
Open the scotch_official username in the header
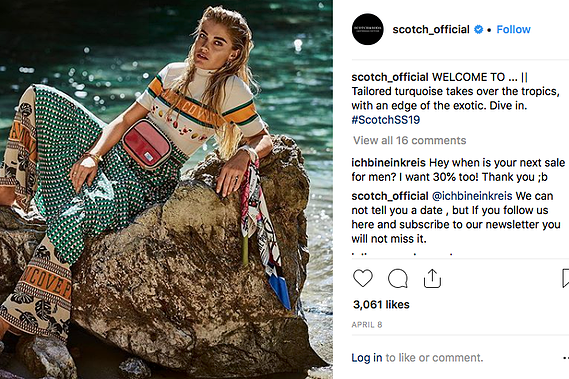coord(431,29)
